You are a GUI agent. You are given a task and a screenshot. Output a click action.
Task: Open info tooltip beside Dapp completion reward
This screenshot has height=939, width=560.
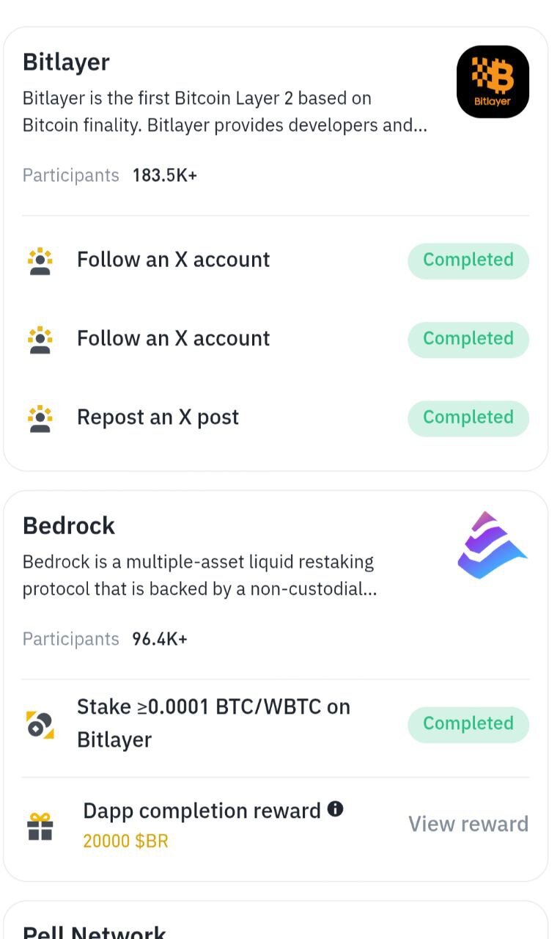pyautogui.click(x=336, y=809)
